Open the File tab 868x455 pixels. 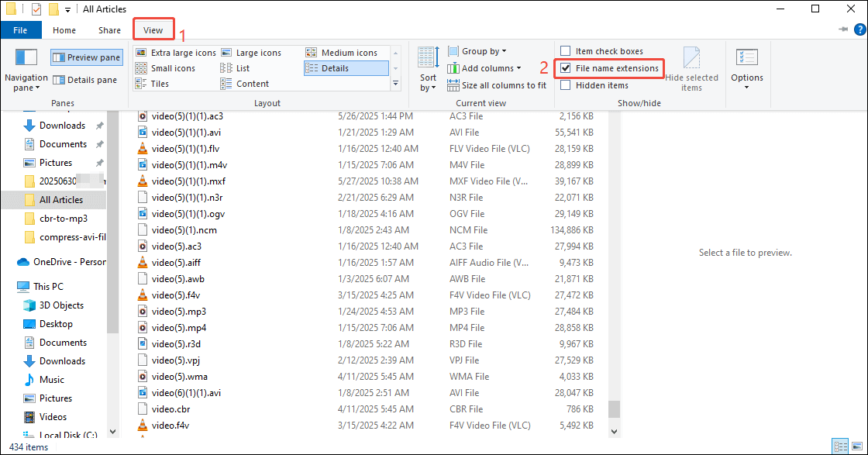pyautogui.click(x=20, y=30)
